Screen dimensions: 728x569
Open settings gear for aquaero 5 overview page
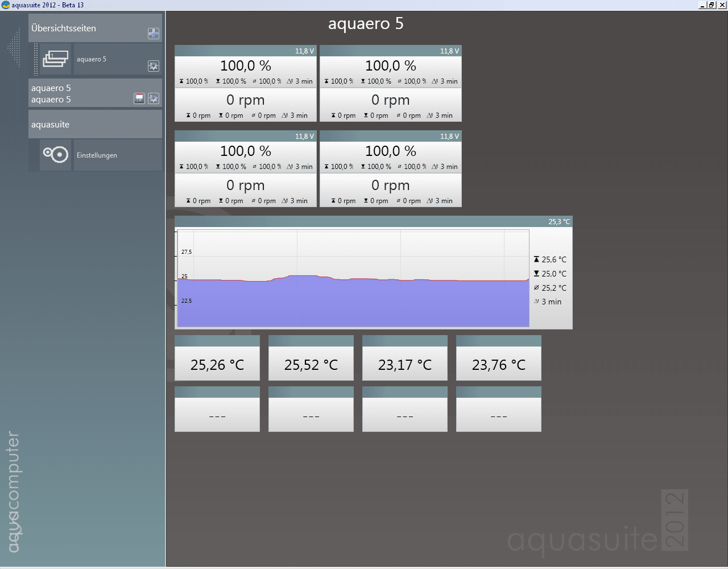coord(154,66)
